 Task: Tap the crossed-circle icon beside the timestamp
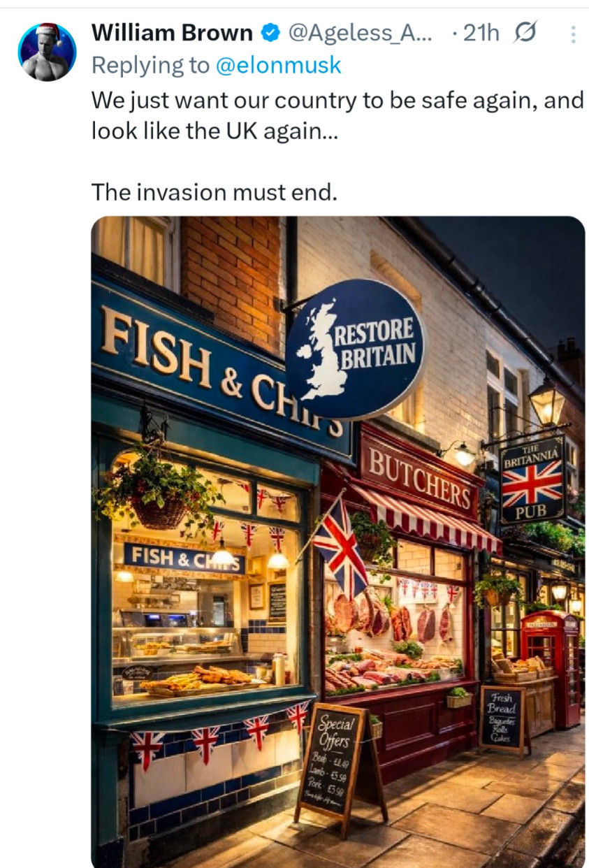523,32
